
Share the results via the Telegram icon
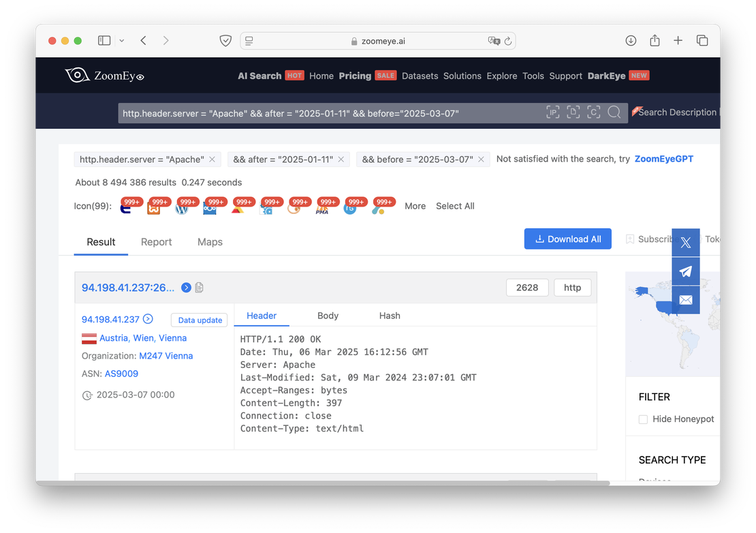coord(685,271)
